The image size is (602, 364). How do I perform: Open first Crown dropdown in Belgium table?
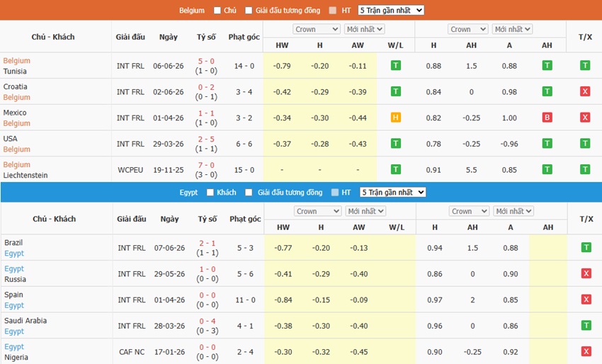pos(317,29)
